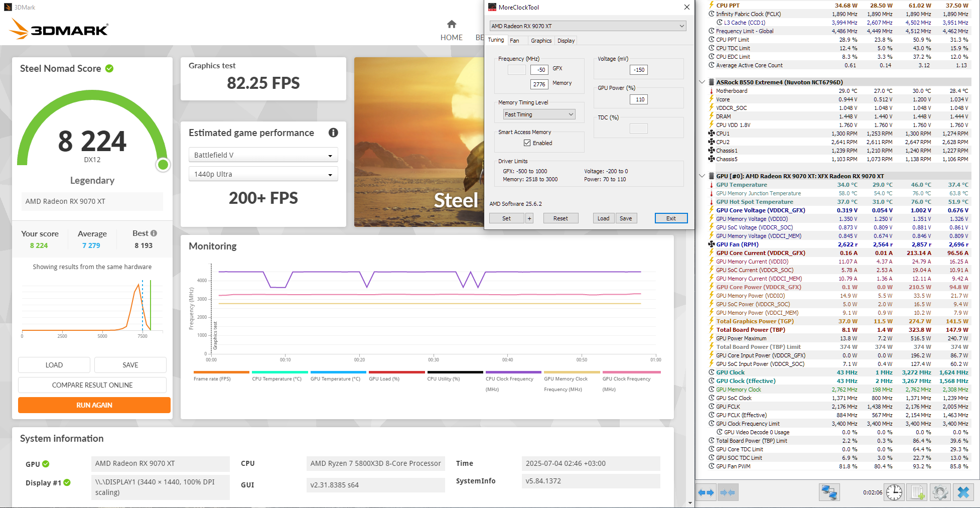
Task: Click the thermometer icon beside Motherboard row
Action: [711, 91]
